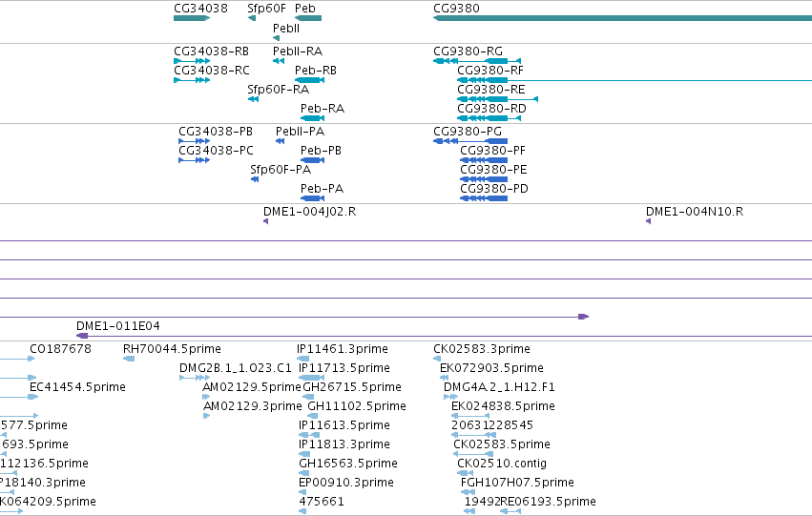The width and height of the screenshot is (812, 516).
Task: Click the AM02129.3prime EST label
Action: 252,406
